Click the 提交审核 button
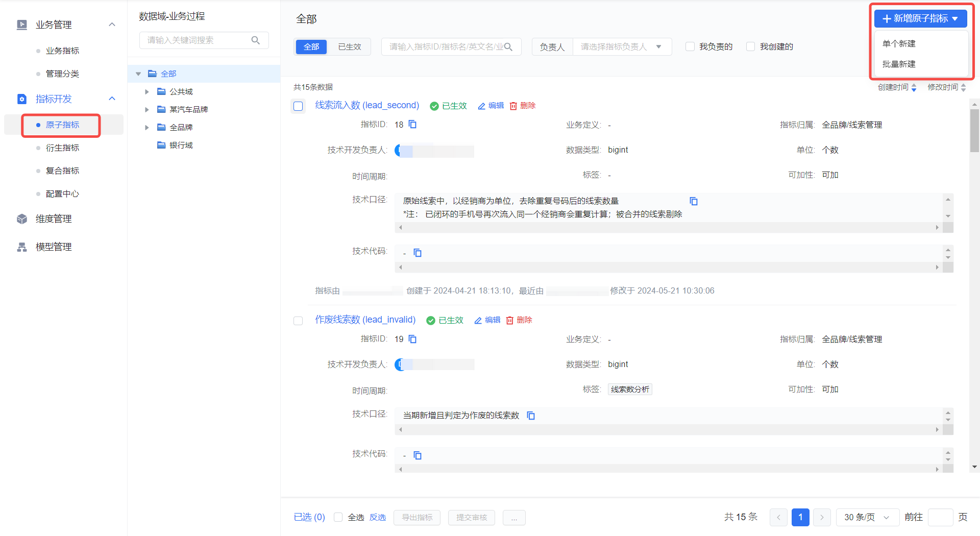This screenshot has height=536, width=980. (472, 517)
